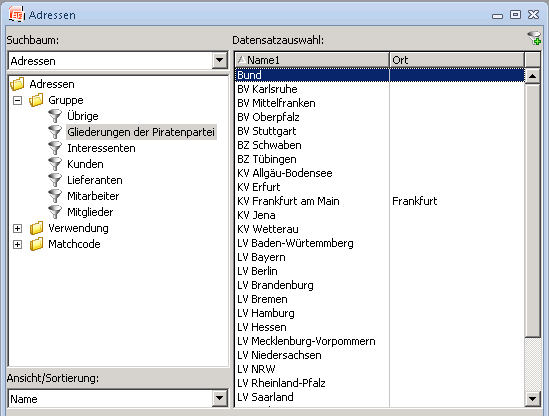Click the Übrige filter funnel icon
549x416 pixels.
click(55, 116)
